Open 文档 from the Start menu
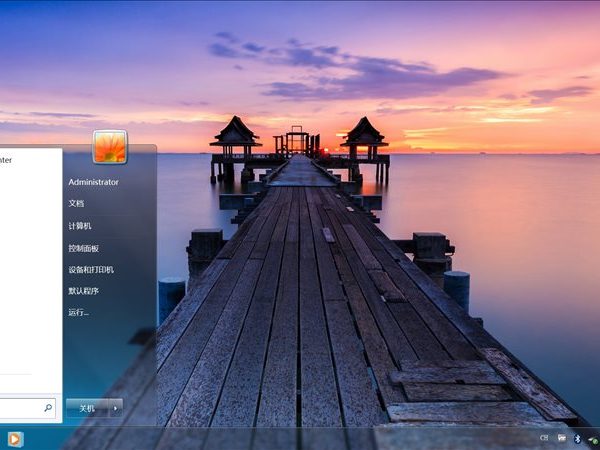 (x=77, y=203)
